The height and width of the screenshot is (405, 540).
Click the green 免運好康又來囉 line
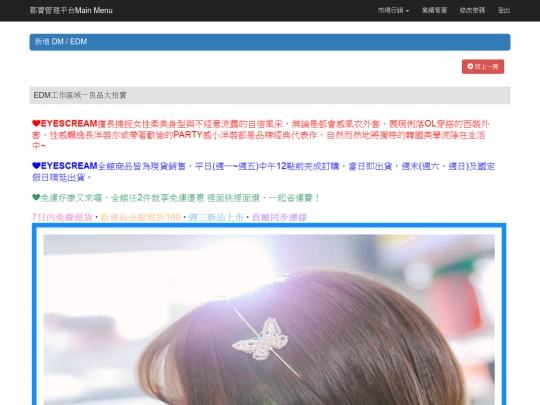pos(176,198)
